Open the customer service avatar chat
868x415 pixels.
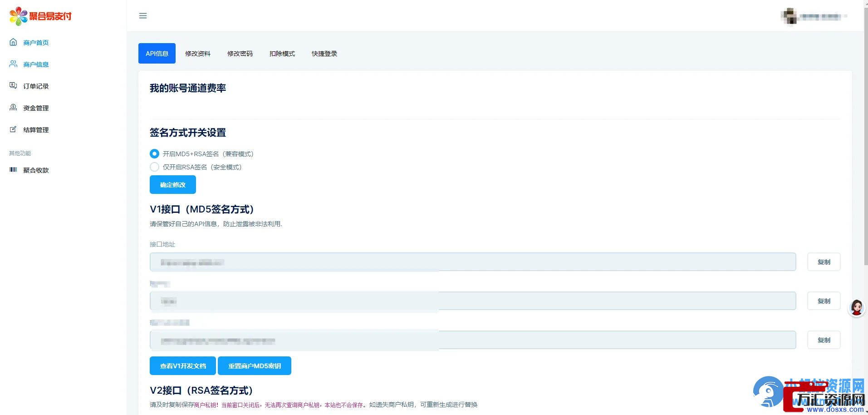pos(856,308)
